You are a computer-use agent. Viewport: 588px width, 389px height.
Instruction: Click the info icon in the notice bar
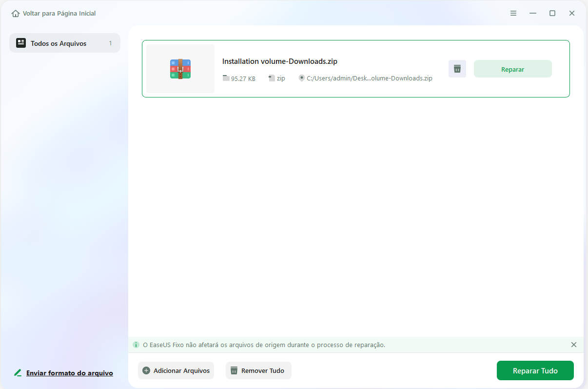click(136, 345)
